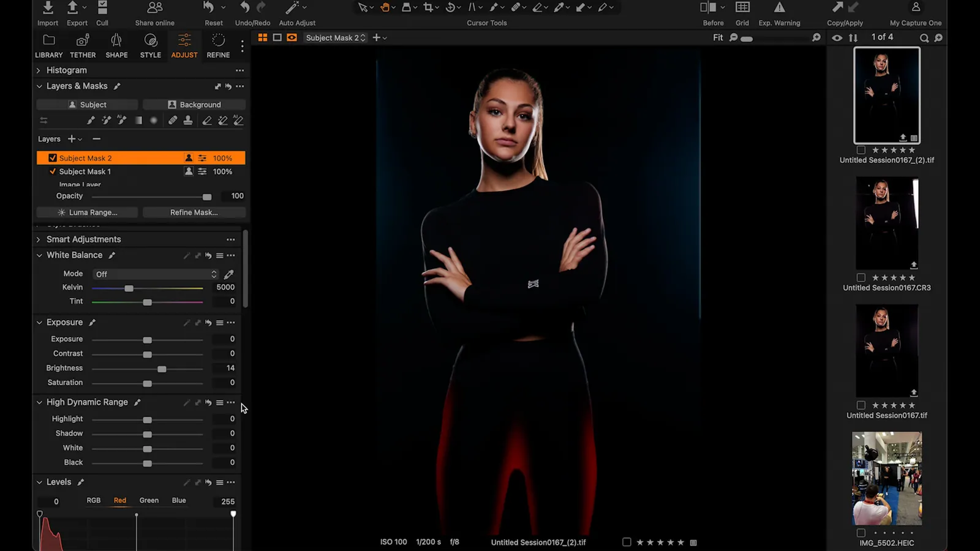Viewport: 980px width, 551px height.
Task: Expand the Histogram panel
Action: click(39, 70)
